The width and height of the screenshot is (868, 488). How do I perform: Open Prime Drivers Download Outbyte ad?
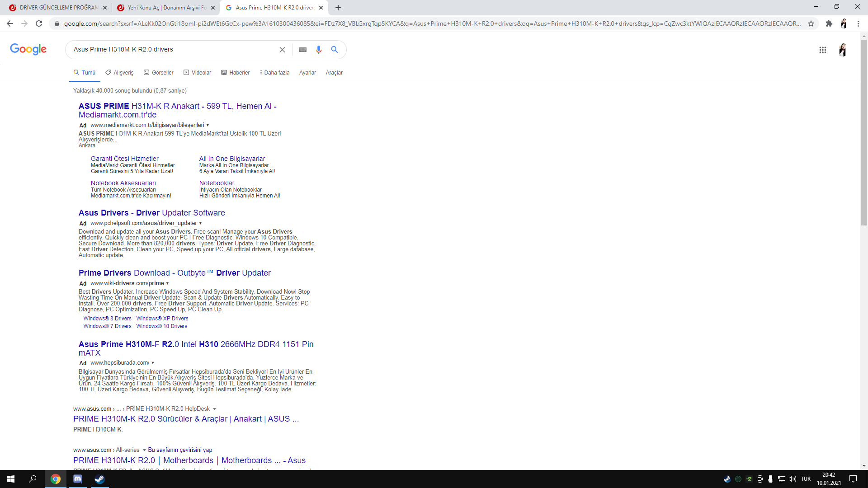tap(175, 273)
